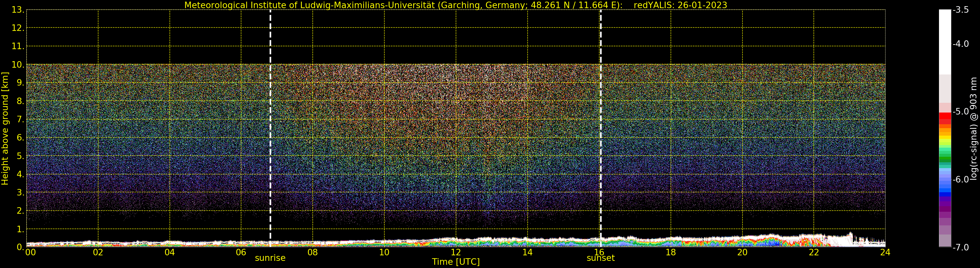Click the height axis tick '6.'

click(x=21, y=138)
